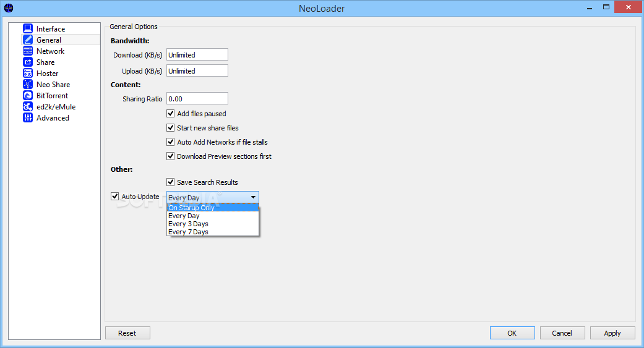Click the Download (KB/s) bandwidth field
Image resolution: width=644 pixels, height=348 pixels.
[x=197, y=54]
